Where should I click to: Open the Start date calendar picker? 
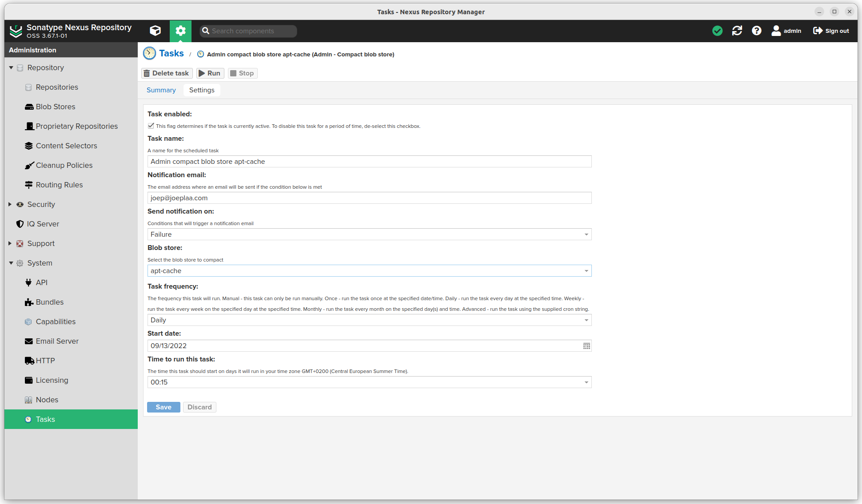587,346
